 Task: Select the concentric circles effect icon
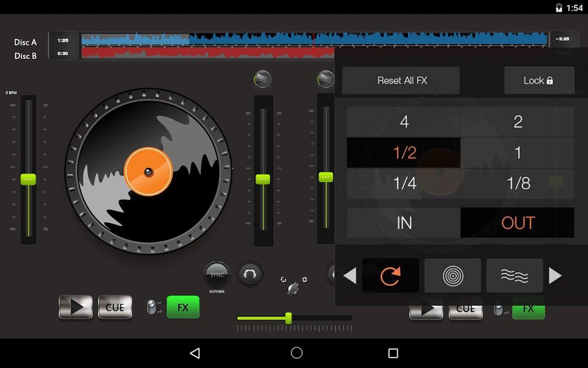pyautogui.click(x=453, y=276)
